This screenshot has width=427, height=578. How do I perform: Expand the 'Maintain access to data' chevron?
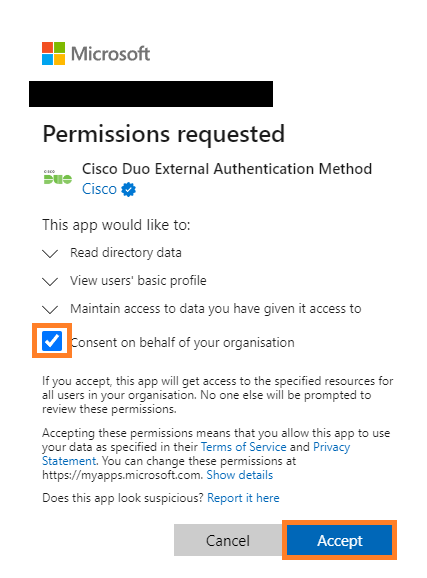pos(50,309)
